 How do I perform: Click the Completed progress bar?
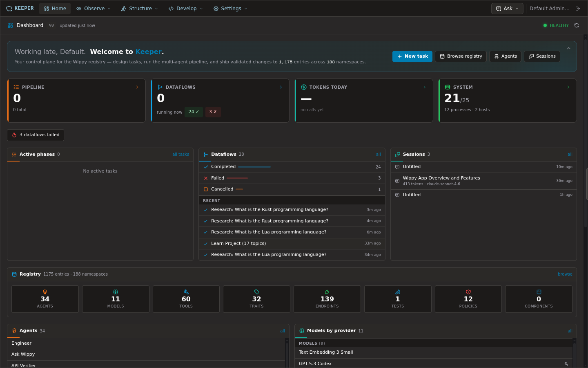(254, 167)
